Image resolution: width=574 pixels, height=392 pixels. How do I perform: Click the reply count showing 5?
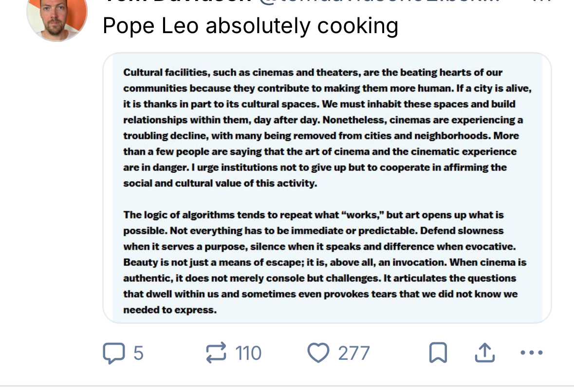click(x=138, y=353)
